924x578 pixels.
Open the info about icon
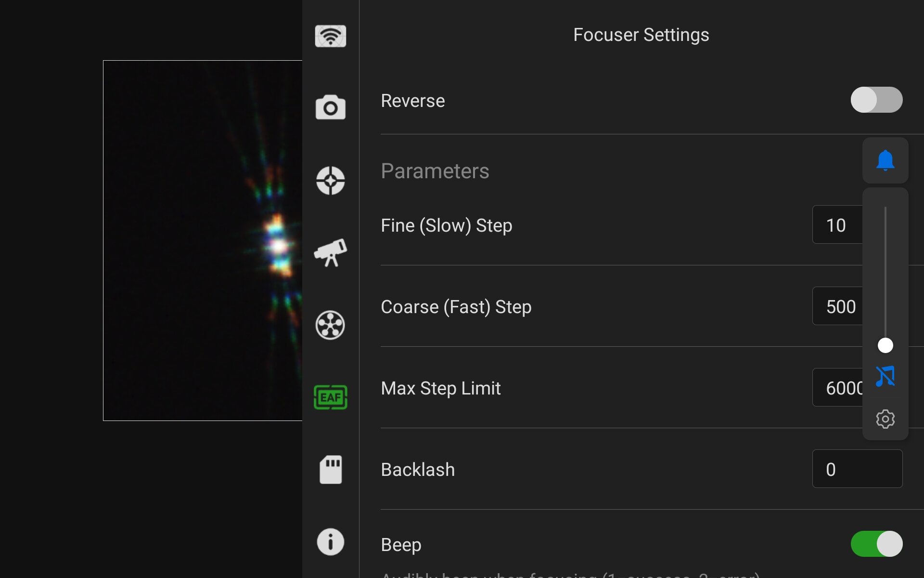point(330,542)
